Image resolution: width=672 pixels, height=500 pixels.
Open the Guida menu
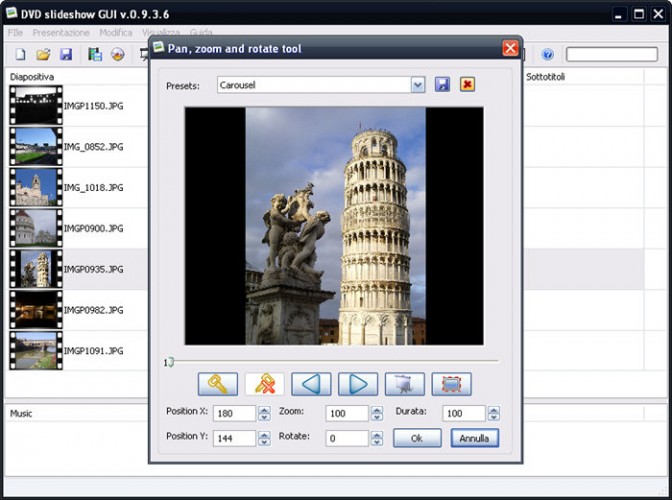(201, 33)
